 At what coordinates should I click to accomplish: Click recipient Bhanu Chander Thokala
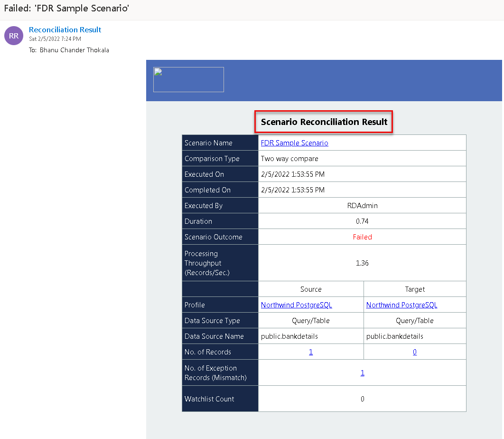74,50
